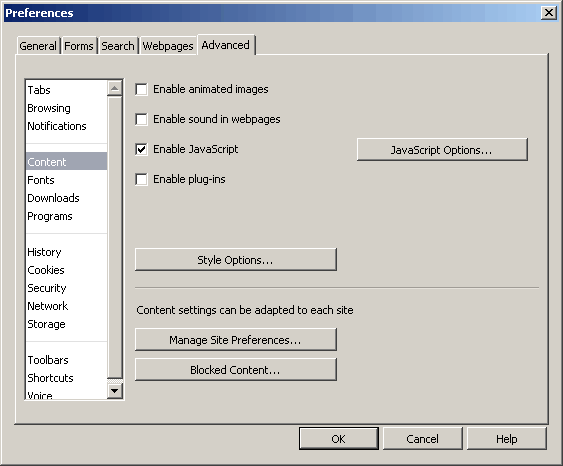The height and width of the screenshot is (466, 563).
Task: Click the category list scroll-down arrow
Action: coord(115,391)
